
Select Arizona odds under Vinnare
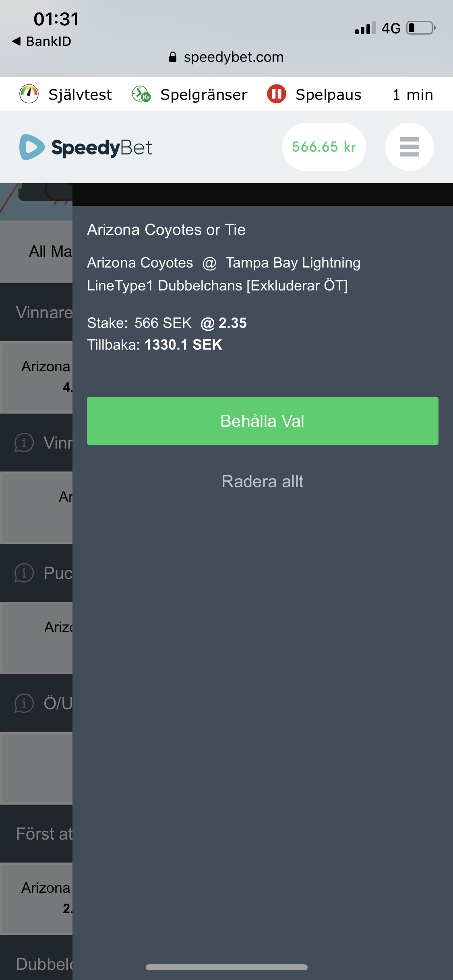pyautogui.click(x=37, y=377)
